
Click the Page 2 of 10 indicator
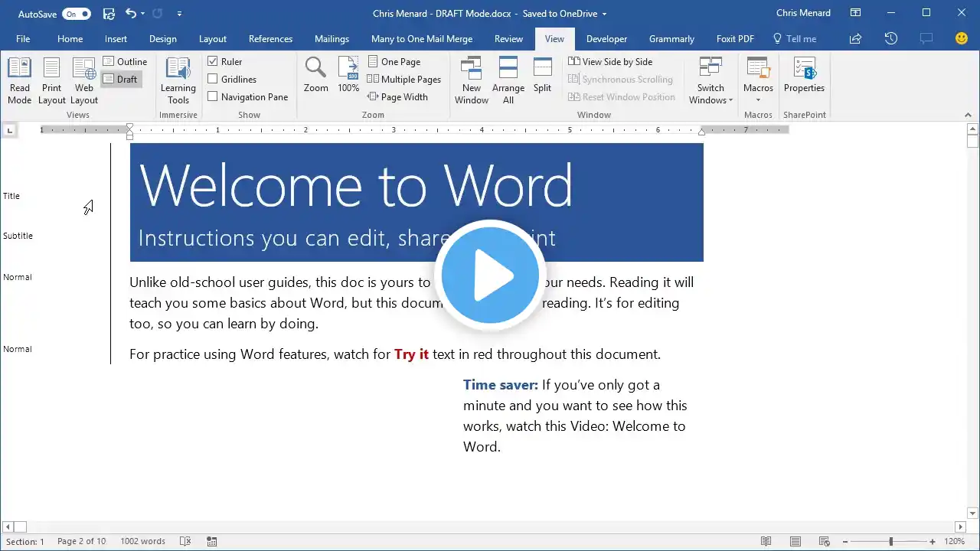pos(81,541)
